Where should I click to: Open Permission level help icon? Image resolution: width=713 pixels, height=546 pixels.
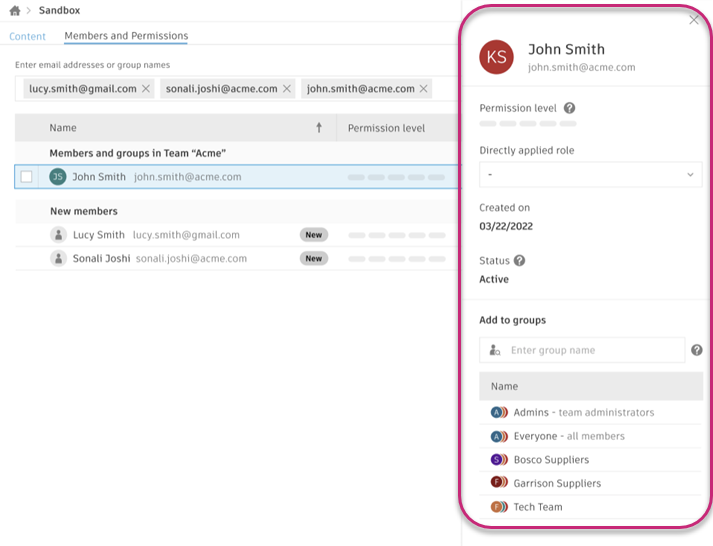(x=569, y=108)
